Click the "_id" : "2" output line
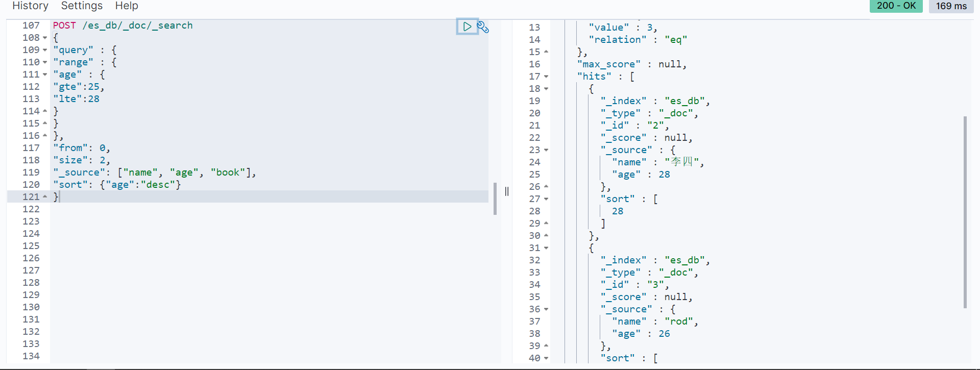 (634, 126)
